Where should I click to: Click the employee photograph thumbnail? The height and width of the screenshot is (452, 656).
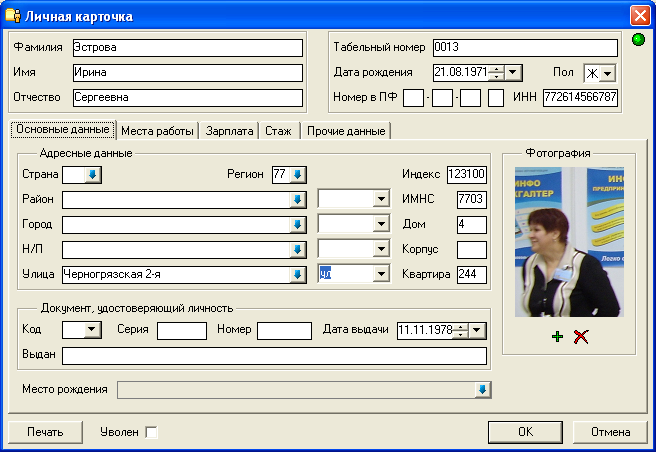tap(569, 242)
